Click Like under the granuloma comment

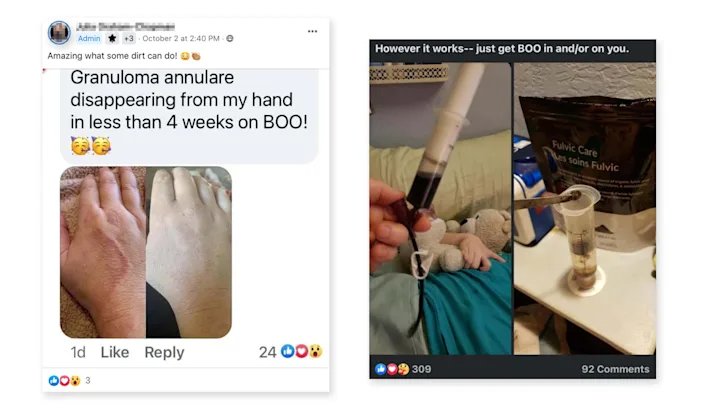pyautogui.click(x=115, y=352)
